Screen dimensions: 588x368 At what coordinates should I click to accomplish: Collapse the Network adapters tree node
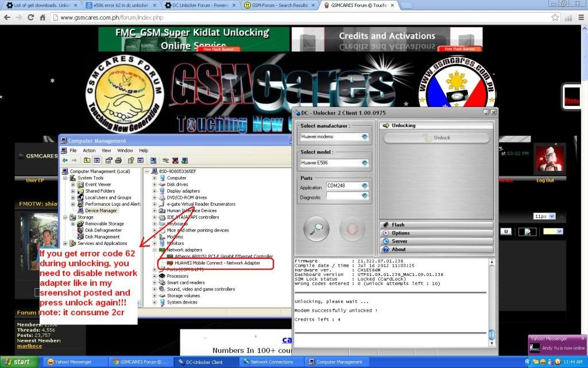tap(155, 250)
